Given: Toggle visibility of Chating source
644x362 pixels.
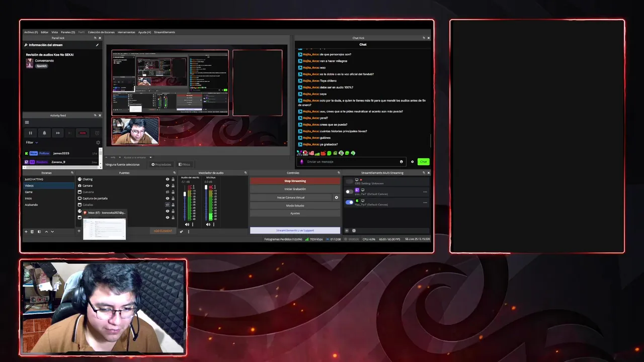Looking at the screenshot, I should [x=168, y=179].
